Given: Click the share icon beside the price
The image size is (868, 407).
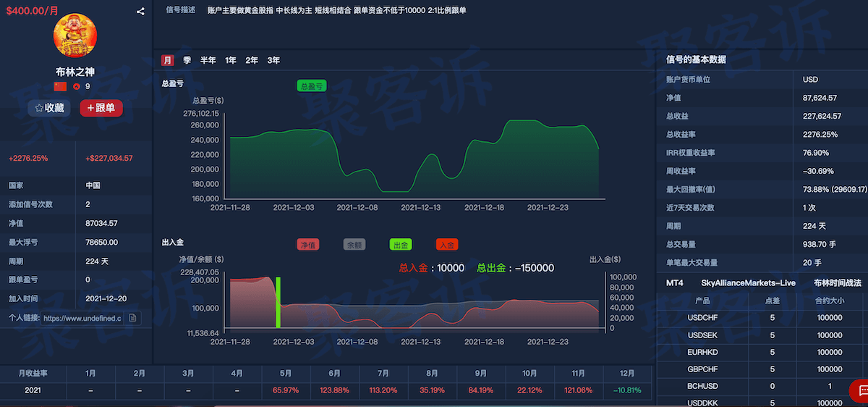Looking at the screenshot, I should point(140,12).
